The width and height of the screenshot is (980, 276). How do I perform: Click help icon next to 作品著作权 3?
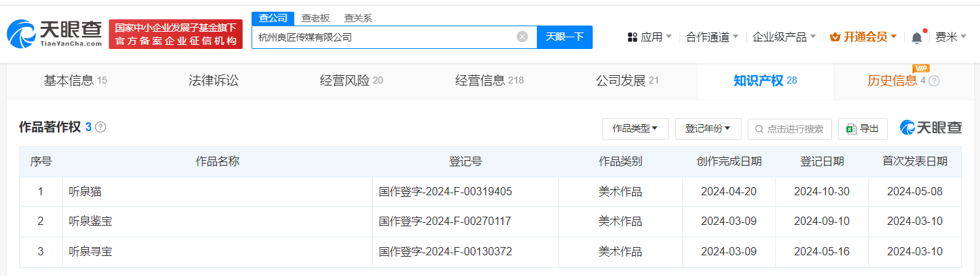point(101,127)
